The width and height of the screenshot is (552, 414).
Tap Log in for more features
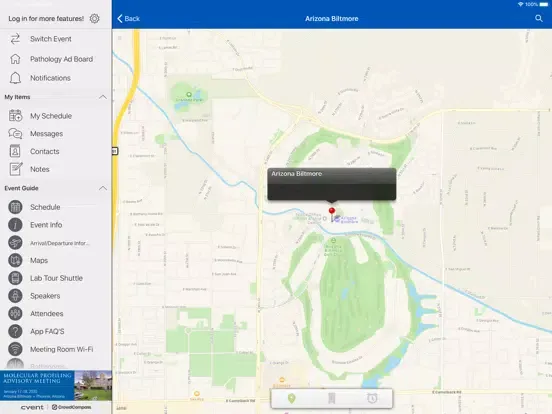coord(46,19)
